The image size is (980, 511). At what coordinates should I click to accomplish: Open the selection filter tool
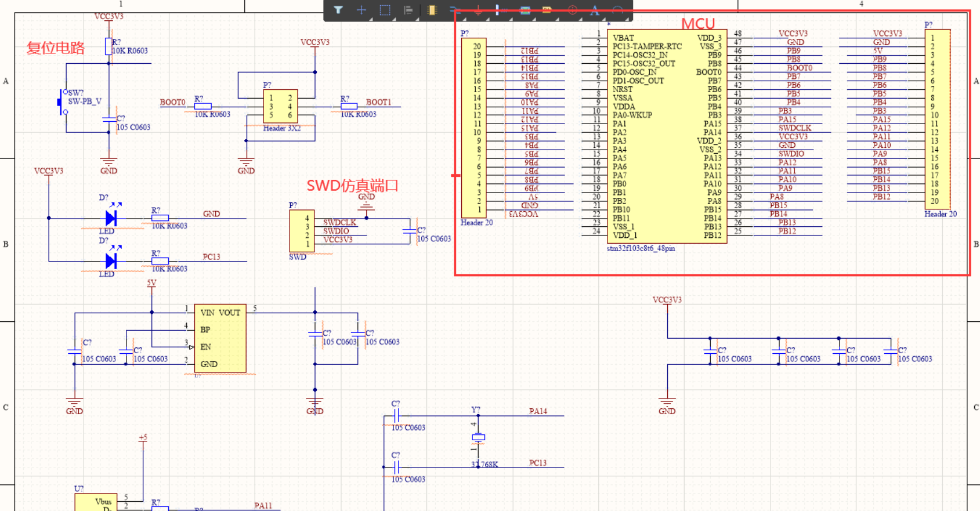pos(338,10)
